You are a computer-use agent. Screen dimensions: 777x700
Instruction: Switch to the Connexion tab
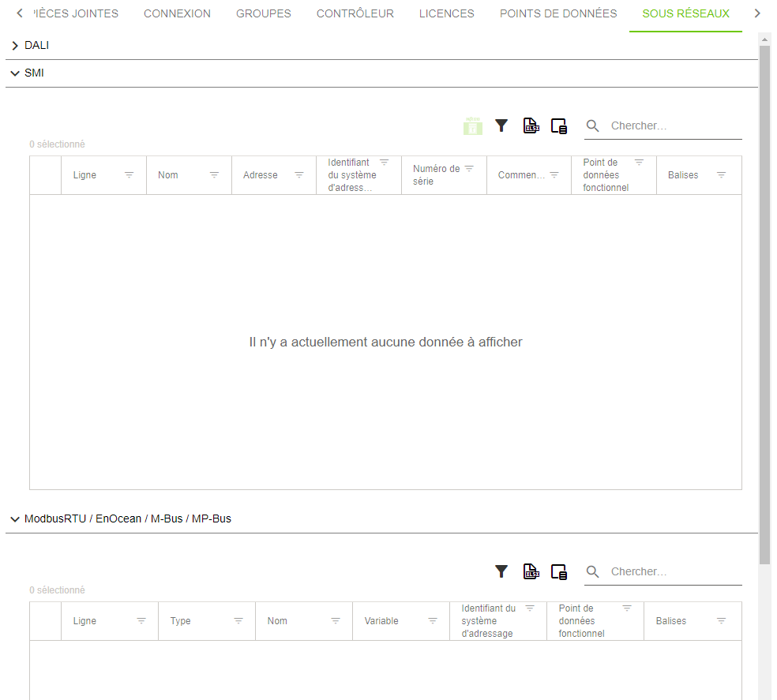[x=177, y=13]
